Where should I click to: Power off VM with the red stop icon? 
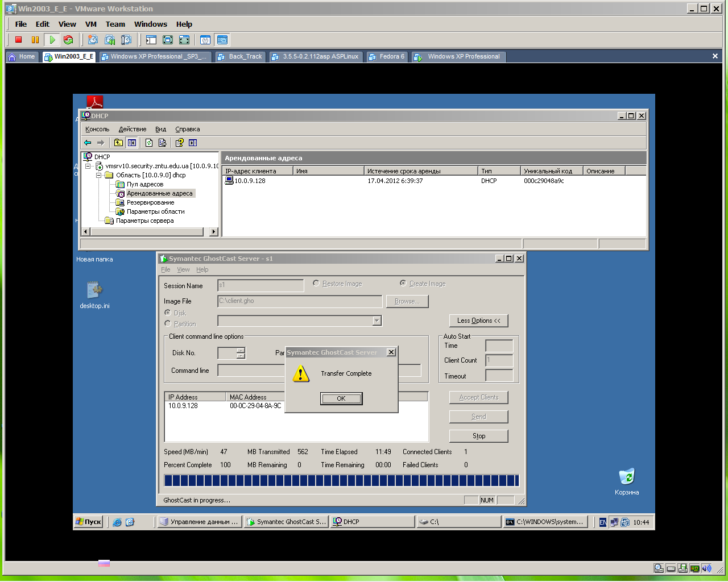18,40
